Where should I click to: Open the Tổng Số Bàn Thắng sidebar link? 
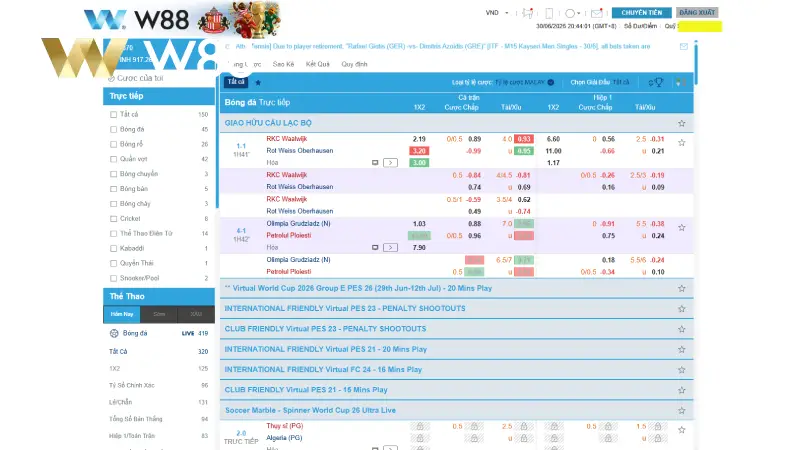click(136, 419)
